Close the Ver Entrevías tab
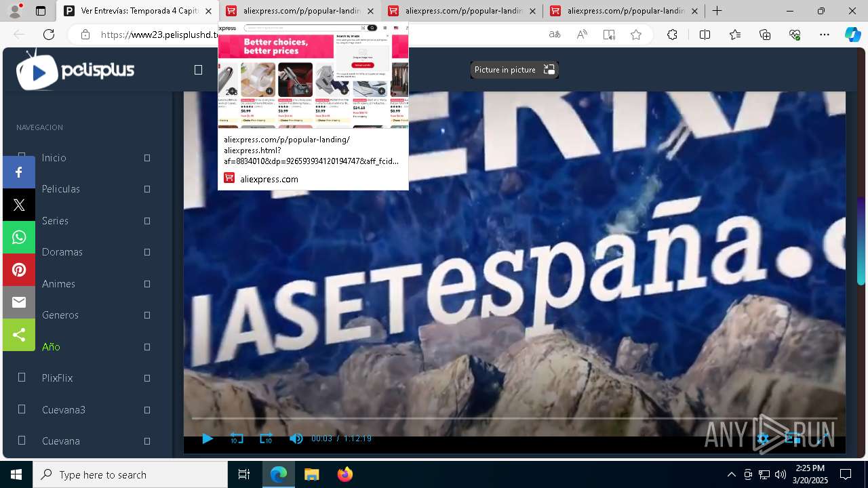868x488 pixels. 208,11
